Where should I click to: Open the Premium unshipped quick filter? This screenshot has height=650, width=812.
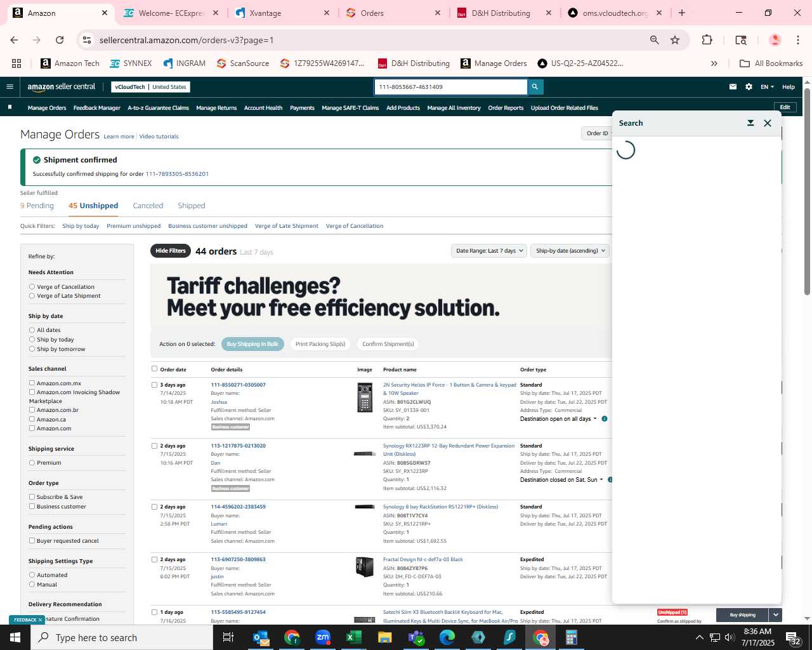click(x=133, y=226)
